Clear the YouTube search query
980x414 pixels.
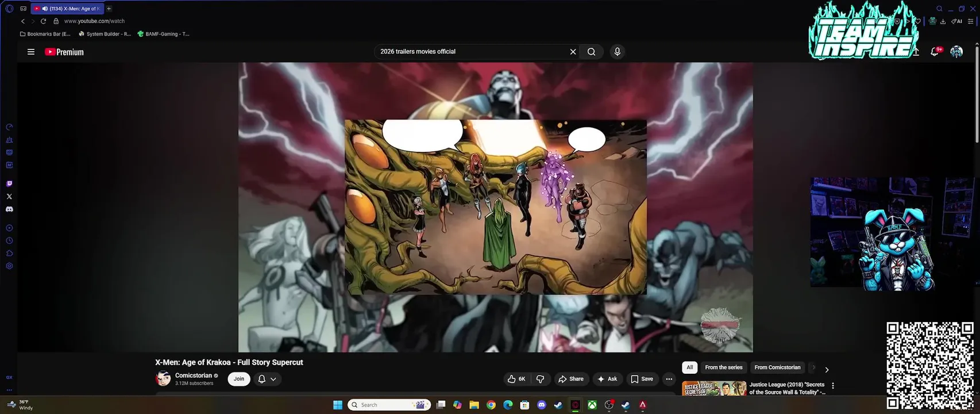[x=573, y=52]
